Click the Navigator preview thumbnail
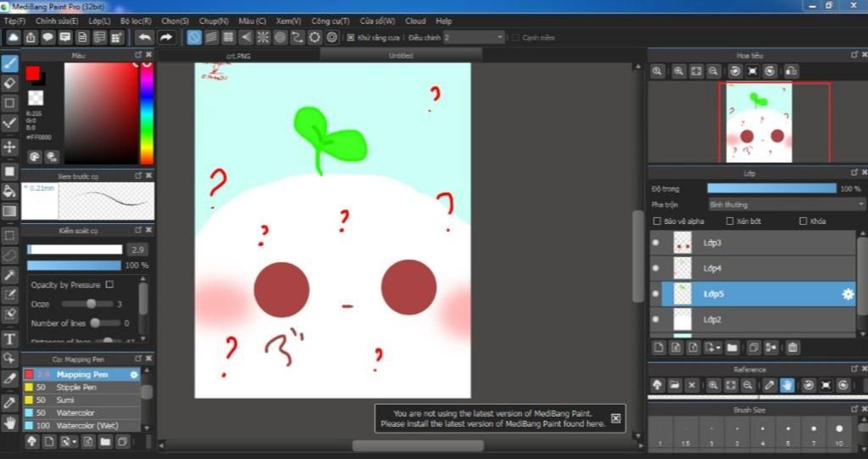This screenshot has width=868, height=459. point(759,122)
